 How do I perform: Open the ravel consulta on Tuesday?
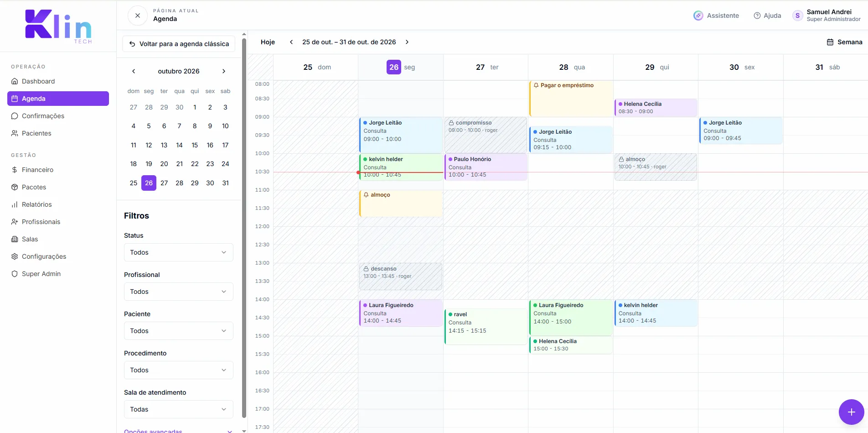pos(486,327)
